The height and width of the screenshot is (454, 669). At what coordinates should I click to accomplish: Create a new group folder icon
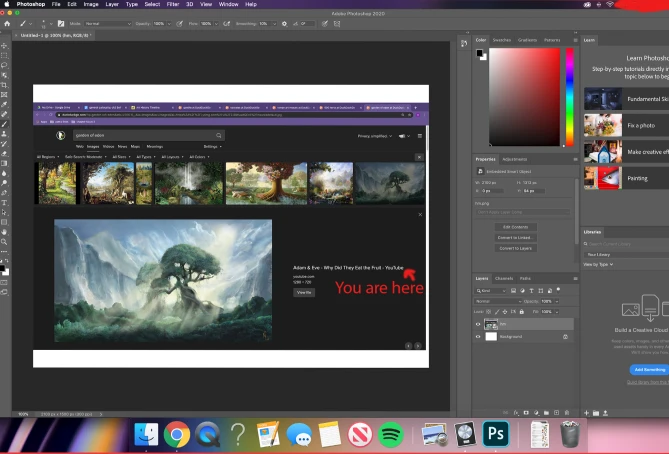[547, 413]
